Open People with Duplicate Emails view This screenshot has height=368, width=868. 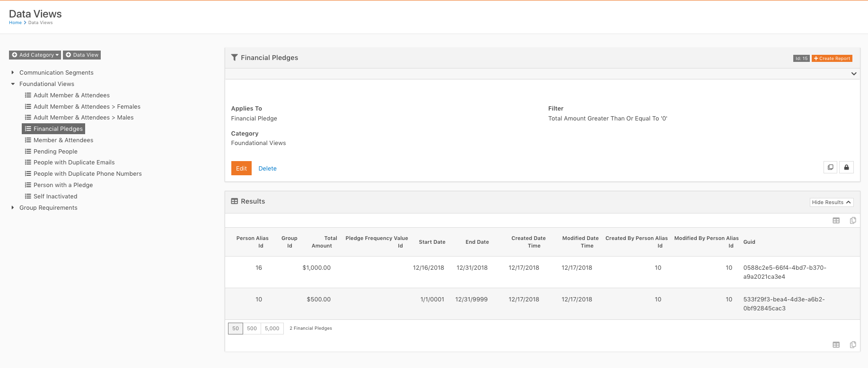(x=74, y=162)
